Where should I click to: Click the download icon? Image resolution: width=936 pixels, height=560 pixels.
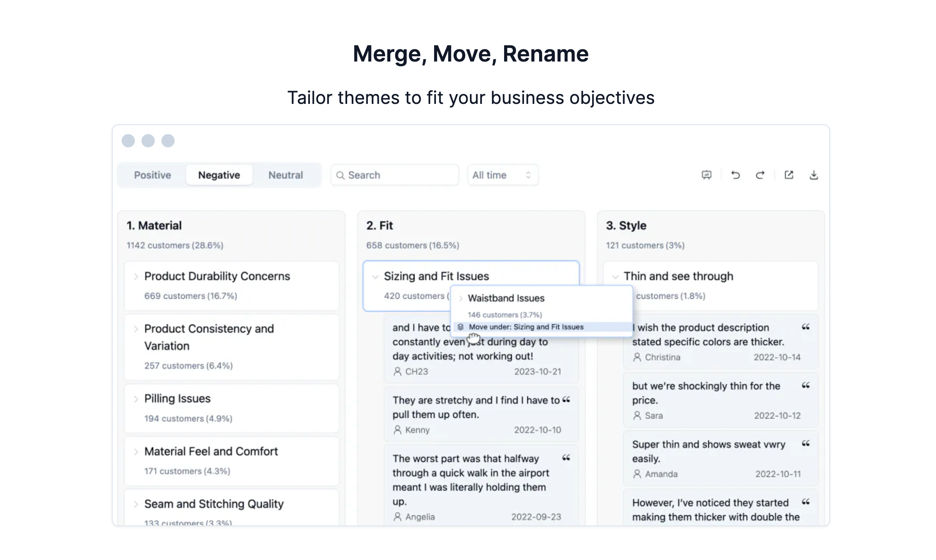tap(813, 175)
